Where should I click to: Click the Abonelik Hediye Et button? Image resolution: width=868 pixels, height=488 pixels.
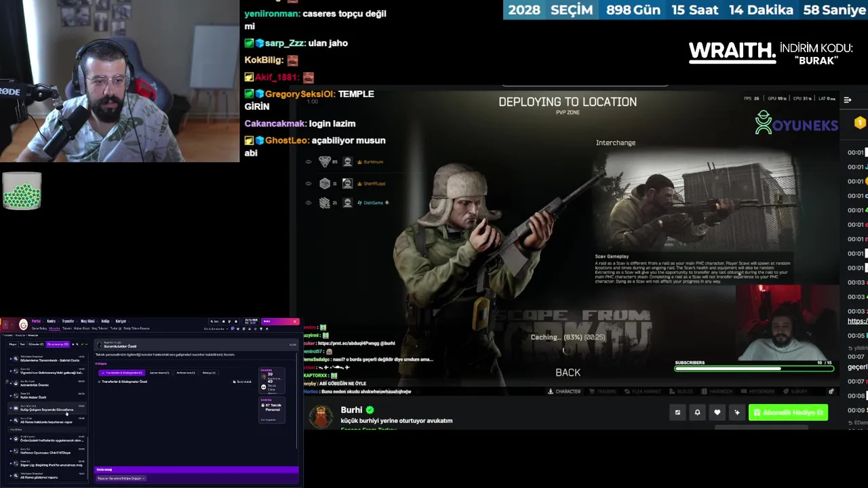click(788, 412)
